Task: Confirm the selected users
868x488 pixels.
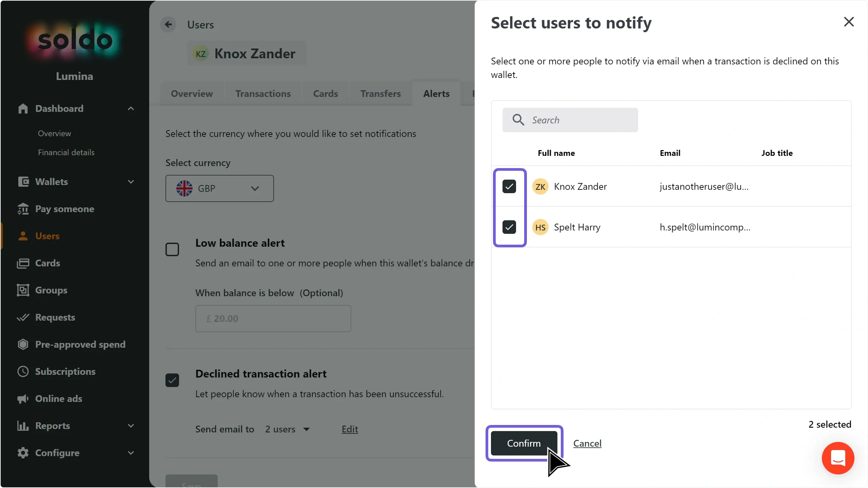Action: click(524, 443)
